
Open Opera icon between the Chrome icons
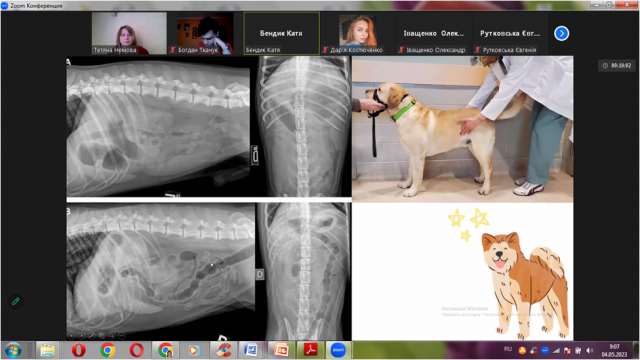coord(136,350)
